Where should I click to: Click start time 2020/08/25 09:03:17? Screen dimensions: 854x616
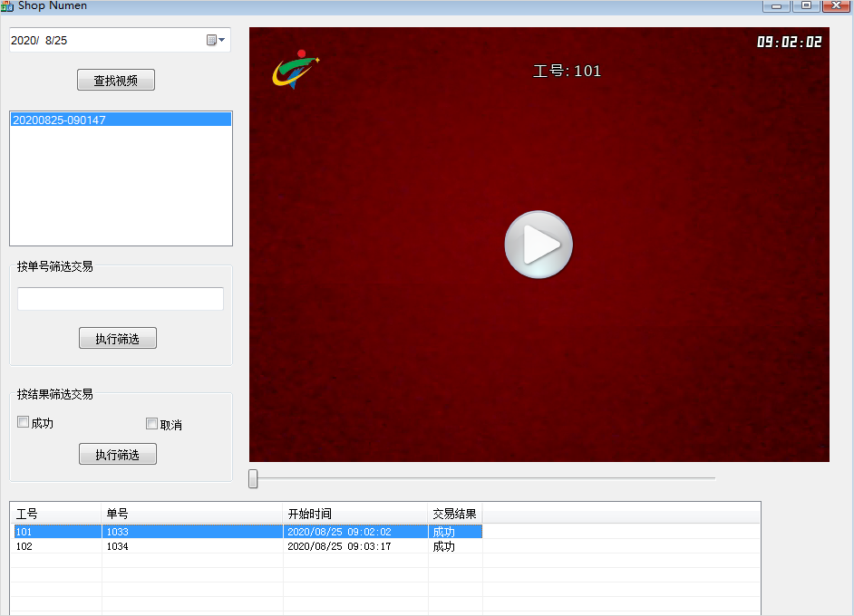click(355, 546)
